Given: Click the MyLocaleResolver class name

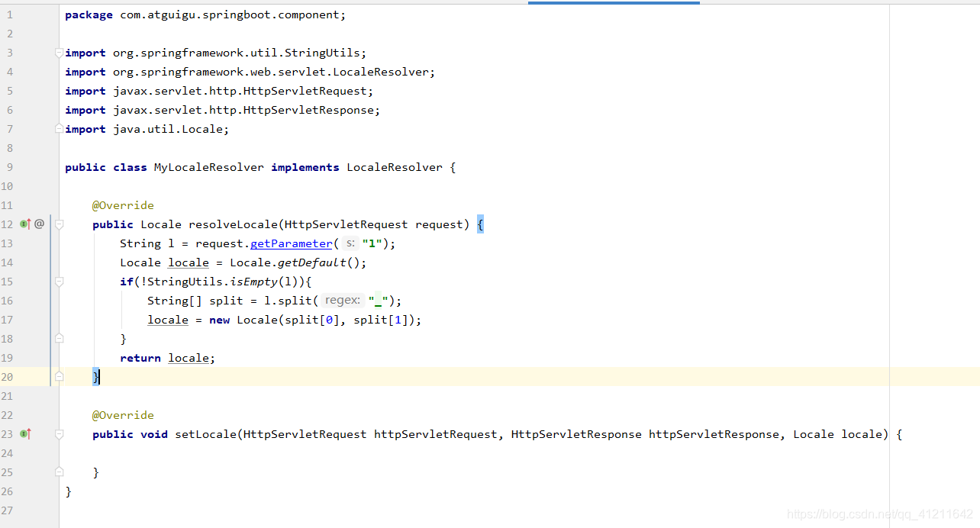Looking at the screenshot, I should click(x=209, y=167).
